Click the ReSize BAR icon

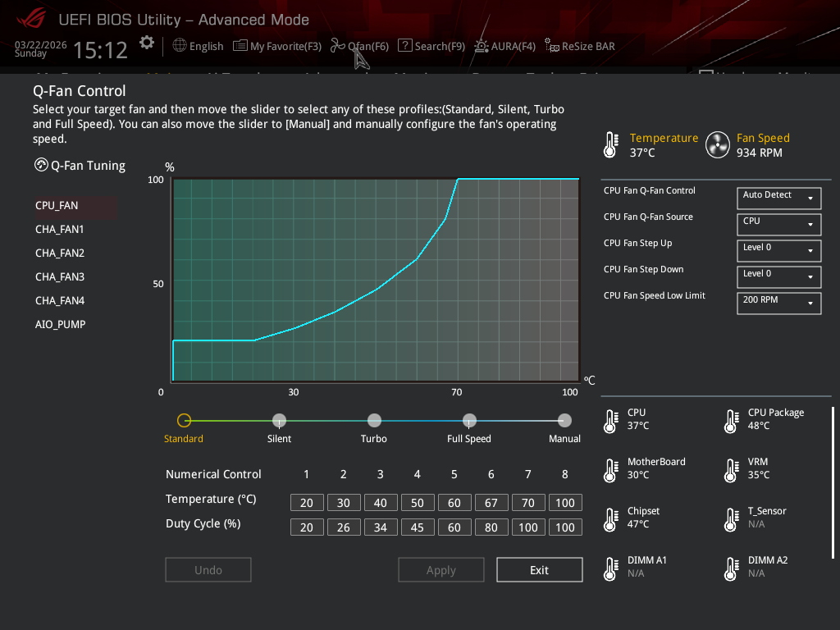click(552, 46)
